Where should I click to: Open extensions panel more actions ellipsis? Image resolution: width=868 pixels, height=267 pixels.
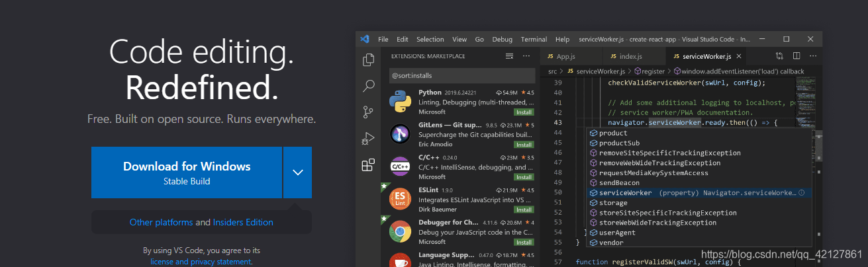point(526,56)
